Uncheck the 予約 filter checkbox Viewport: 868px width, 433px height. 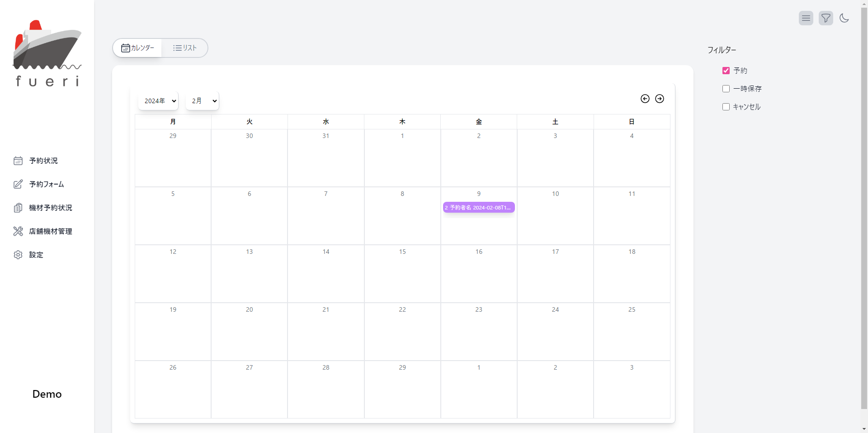coord(726,71)
